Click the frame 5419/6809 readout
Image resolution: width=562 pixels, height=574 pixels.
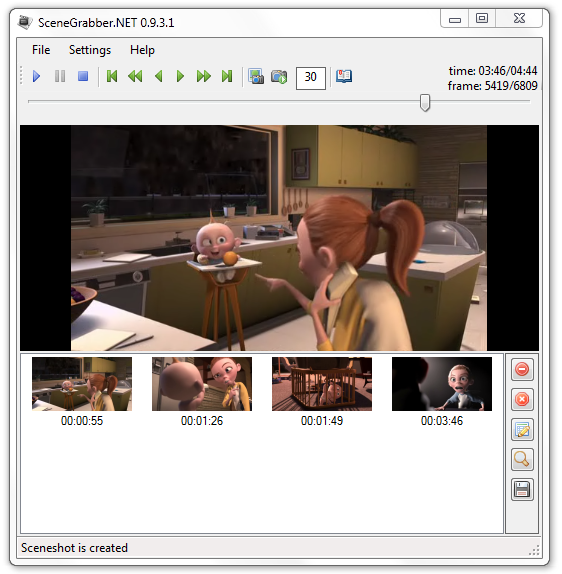(x=492, y=86)
